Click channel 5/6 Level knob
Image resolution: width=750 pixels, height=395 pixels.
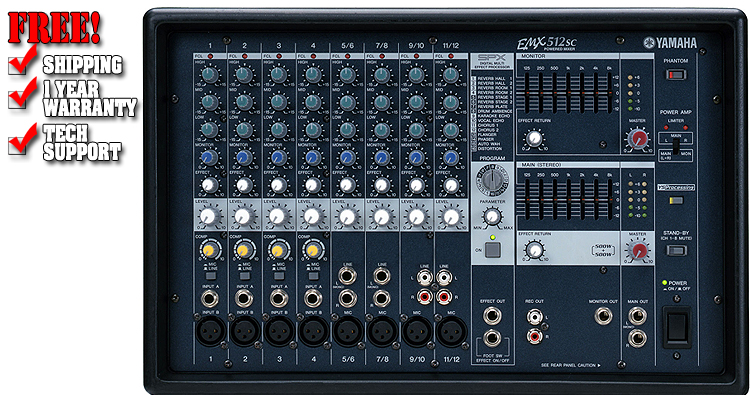click(347, 217)
